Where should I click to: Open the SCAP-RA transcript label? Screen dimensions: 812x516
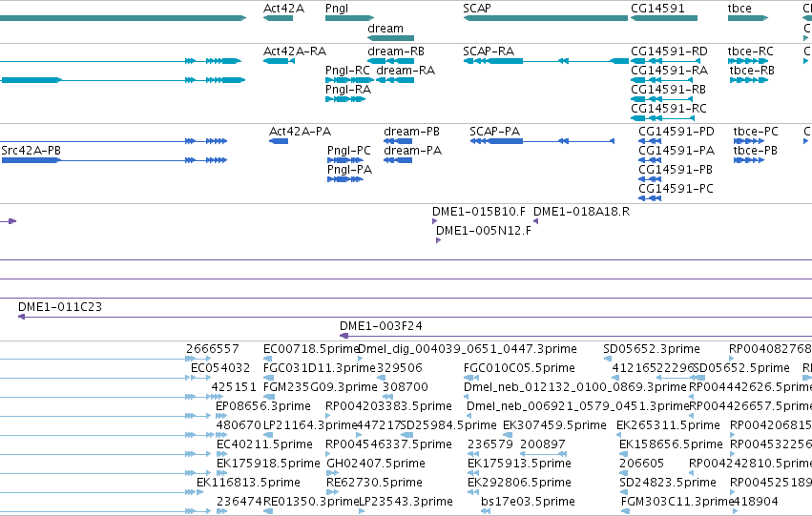[x=489, y=52]
